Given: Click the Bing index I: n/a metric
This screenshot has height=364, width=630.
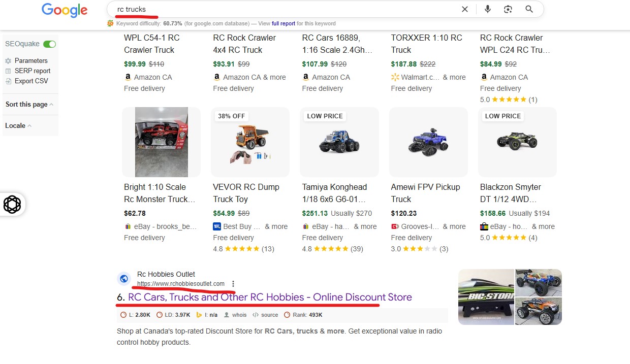Looking at the screenshot, I should [x=207, y=315].
